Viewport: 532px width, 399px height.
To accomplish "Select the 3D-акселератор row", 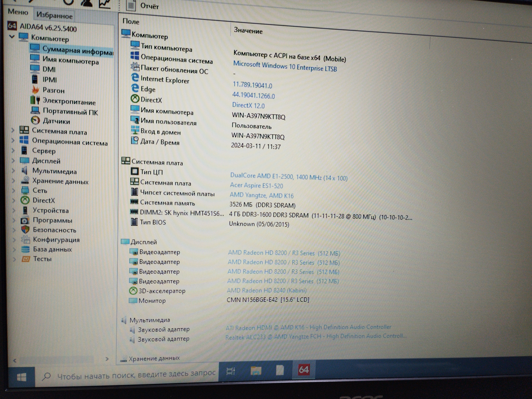I will tap(162, 291).
